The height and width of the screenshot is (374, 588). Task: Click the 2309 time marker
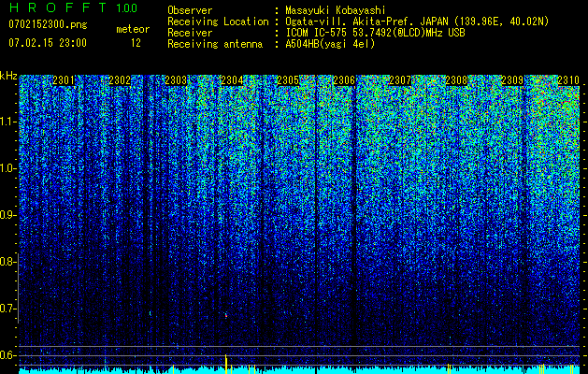[x=512, y=80]
